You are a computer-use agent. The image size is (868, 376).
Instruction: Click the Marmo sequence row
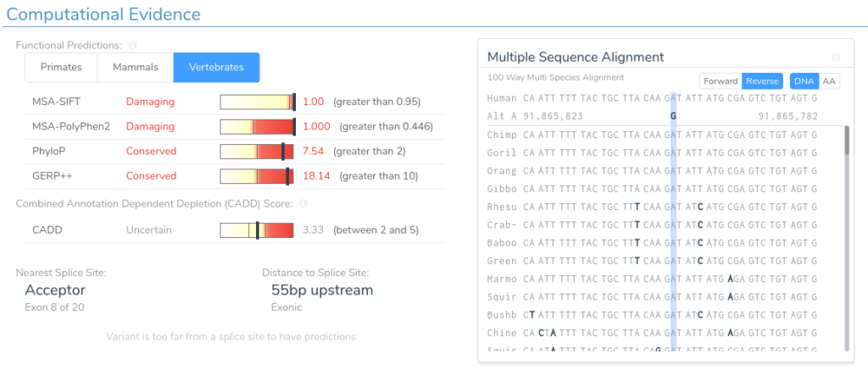click(652, 279)
